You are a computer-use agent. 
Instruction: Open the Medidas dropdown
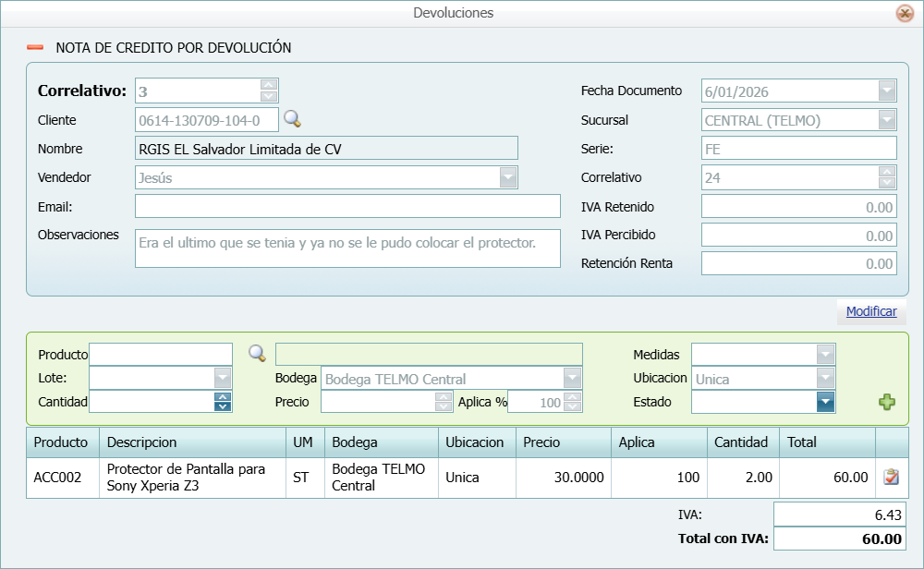[825, 354]
